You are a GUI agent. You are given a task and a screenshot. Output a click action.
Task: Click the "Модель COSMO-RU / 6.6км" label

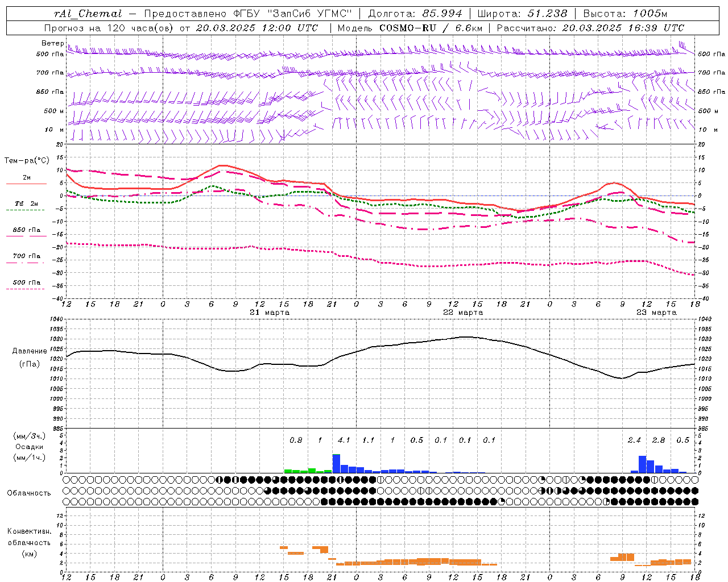tap(410, 28)
